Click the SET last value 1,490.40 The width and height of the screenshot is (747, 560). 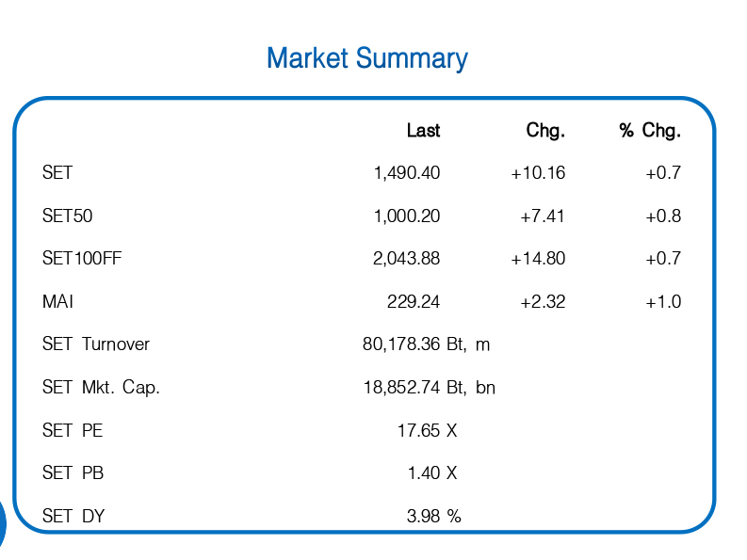click(407, 173)
